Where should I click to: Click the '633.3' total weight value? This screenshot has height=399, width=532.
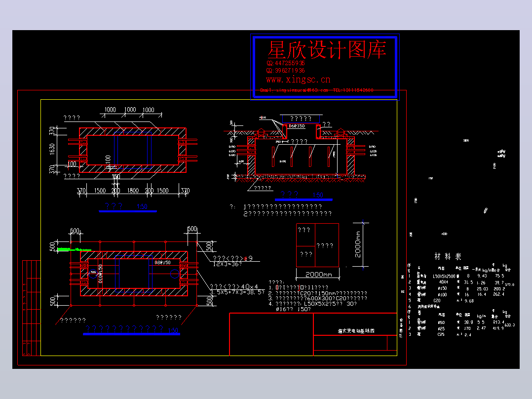click(510, 325)
